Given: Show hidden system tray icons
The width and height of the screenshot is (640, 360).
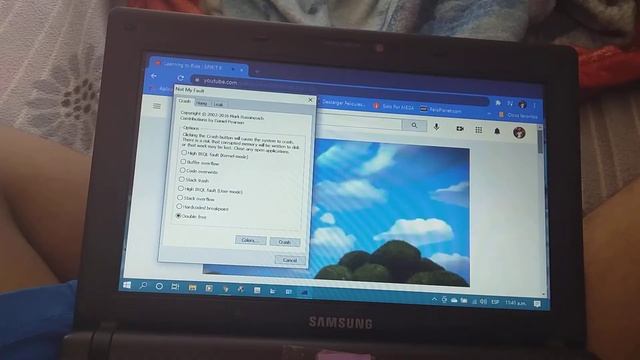Looking at the screenshot, I should coord(434,299).
